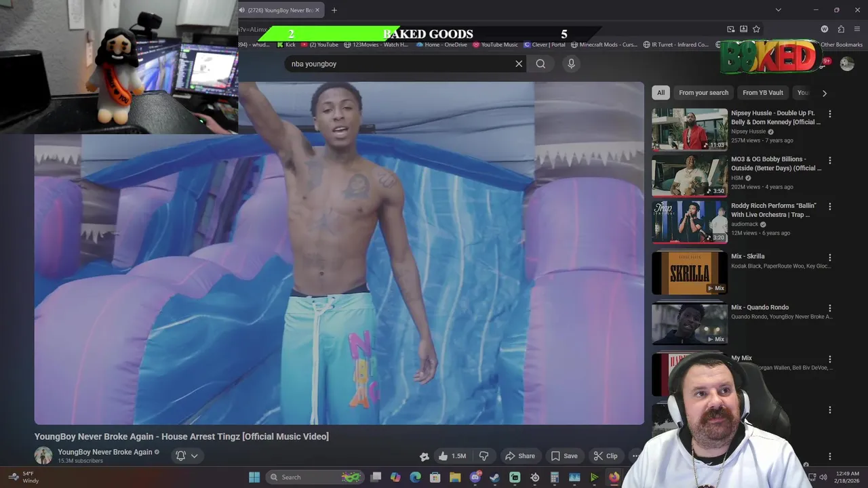Launch Copilot from the taskbar
868x488 pixels.
click(395, 477)
